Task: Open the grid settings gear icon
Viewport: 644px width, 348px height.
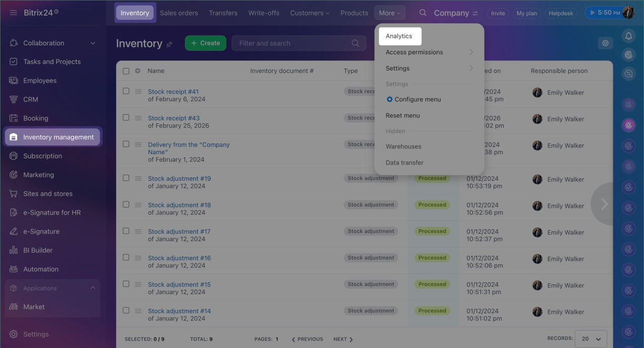Action: (x=605, y=43)
